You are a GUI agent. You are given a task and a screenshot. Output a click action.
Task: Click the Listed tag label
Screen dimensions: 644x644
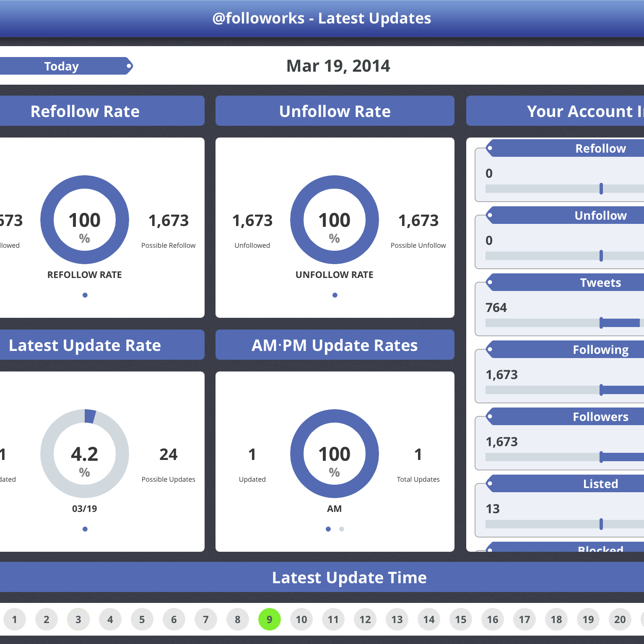[600, 484]
